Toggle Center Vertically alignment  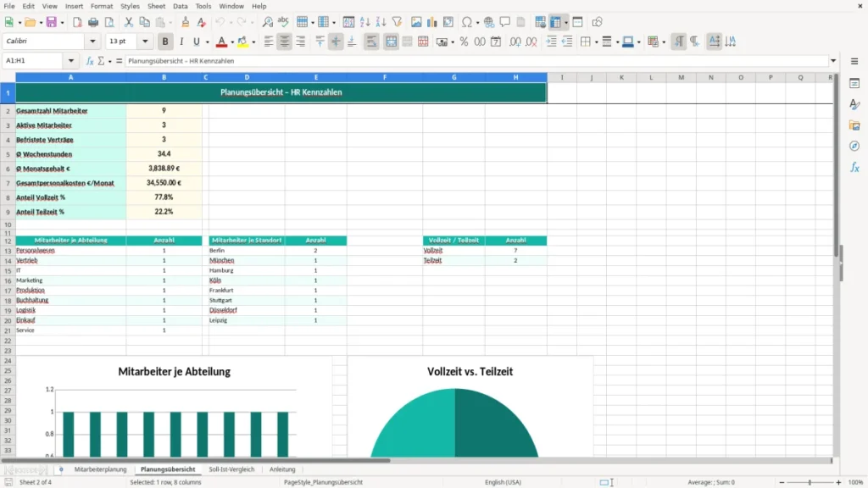tap(336, 42)
